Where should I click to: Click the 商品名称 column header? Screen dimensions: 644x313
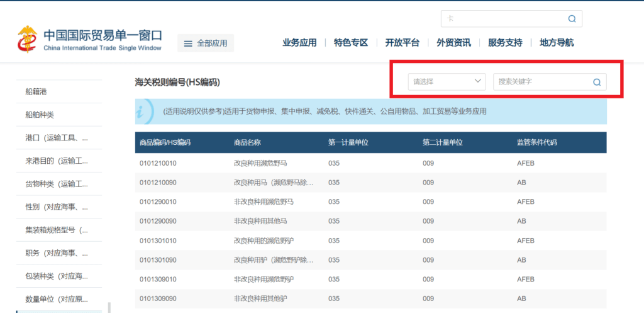tap(247, 143)
